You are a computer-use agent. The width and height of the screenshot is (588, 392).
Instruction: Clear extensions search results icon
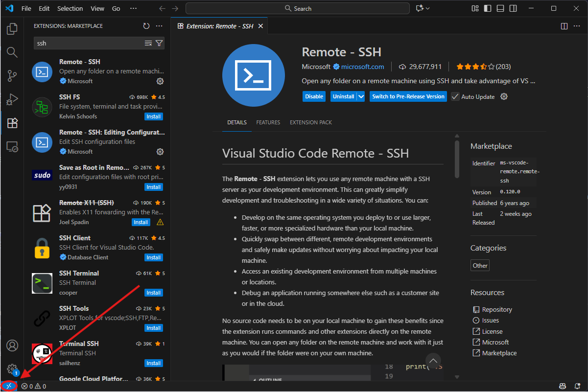(x=148, y=43)
